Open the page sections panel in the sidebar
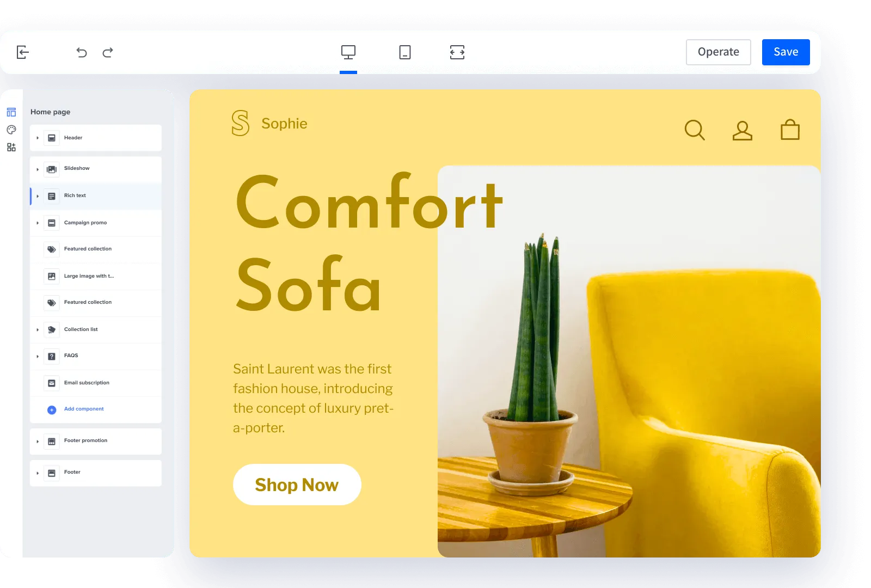The height and width of the screenshot is (588, 871). click(11, 112)
